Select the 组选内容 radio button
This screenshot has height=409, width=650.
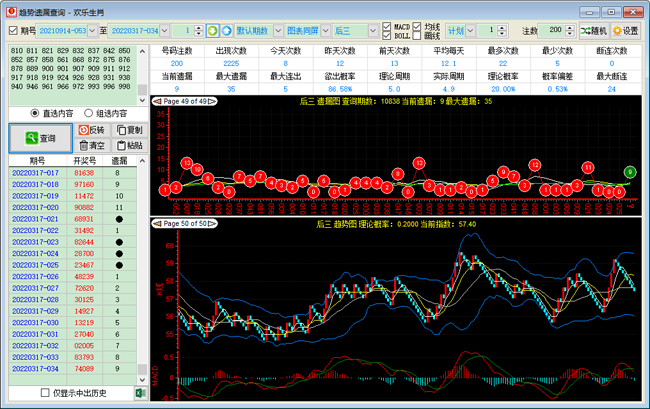88,113
